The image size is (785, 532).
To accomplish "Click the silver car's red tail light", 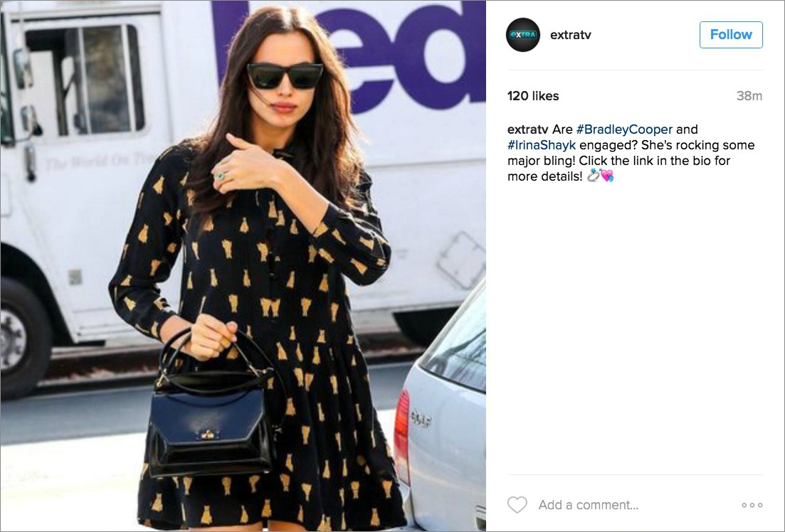I will tap(401, 430).
